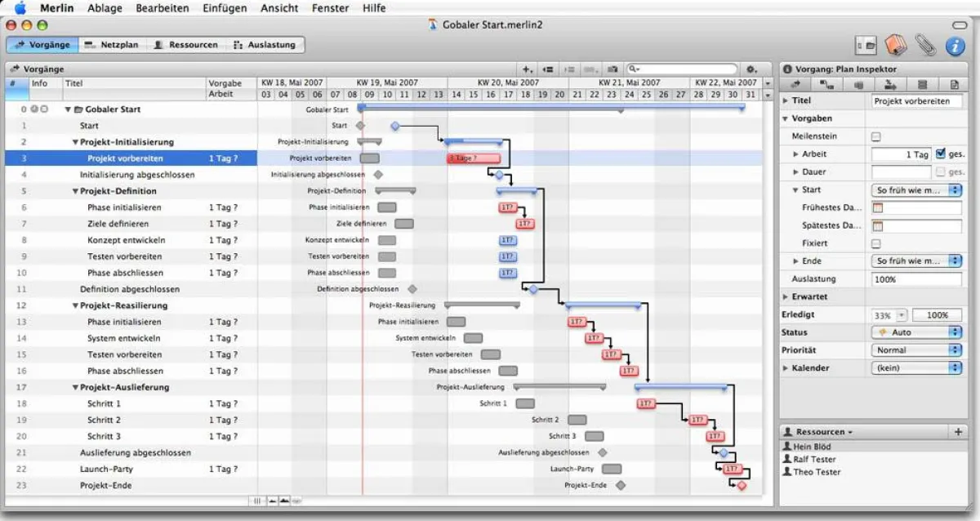Enable the Meilenstein checkbox

click(x=876, y=136)
